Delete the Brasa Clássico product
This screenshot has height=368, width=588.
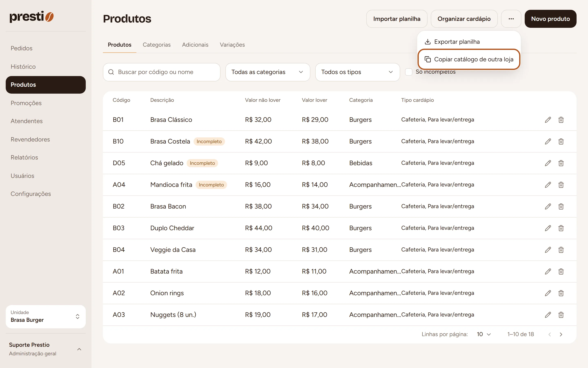(561, 120)
